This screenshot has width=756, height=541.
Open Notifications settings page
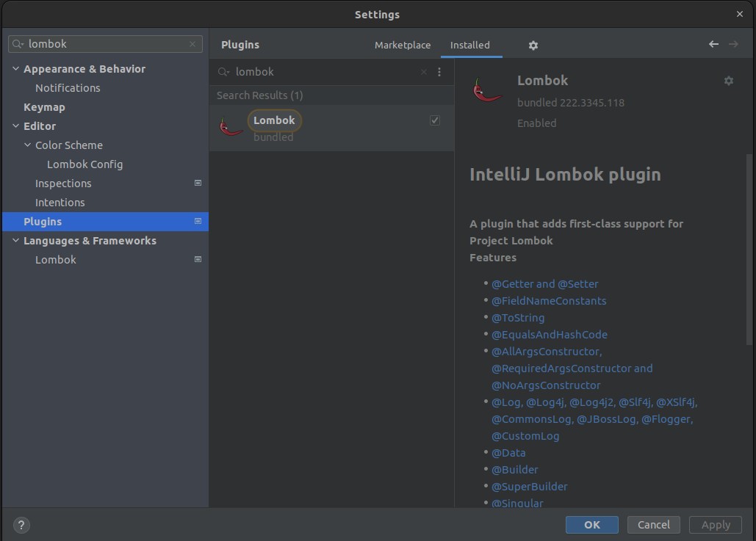pyautogui.click(x=68, y=88)
